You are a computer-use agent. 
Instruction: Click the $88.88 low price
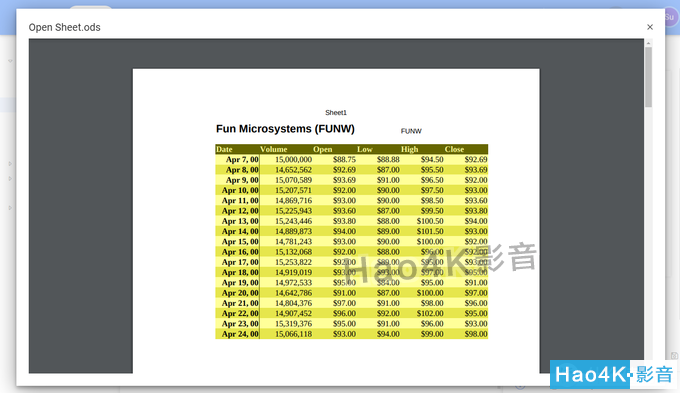(388, 160)
